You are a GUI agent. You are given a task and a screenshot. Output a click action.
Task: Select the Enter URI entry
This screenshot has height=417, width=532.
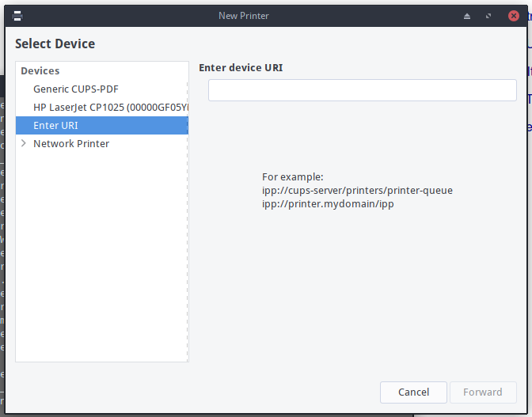point(102,126)
